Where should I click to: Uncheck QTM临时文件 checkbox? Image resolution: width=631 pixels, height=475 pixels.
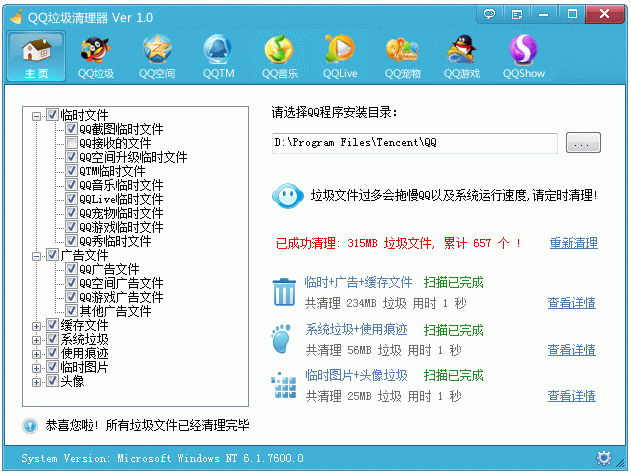pyautogui.click(x=71, y=171)
